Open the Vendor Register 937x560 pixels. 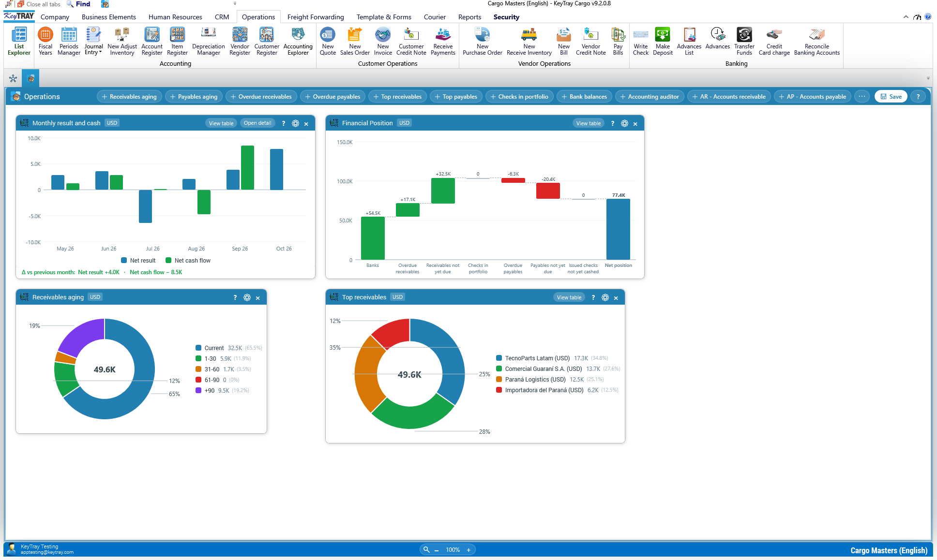tap(240, 41)
